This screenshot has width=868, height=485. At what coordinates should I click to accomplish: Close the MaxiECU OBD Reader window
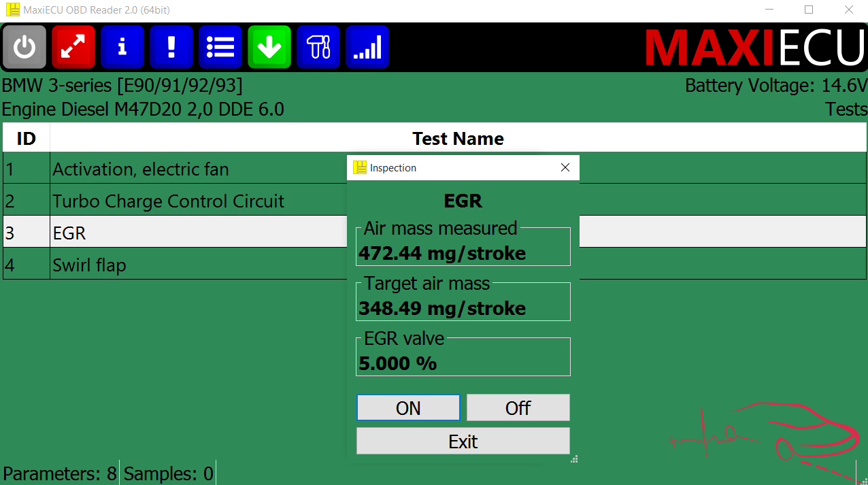click(848, 10)
